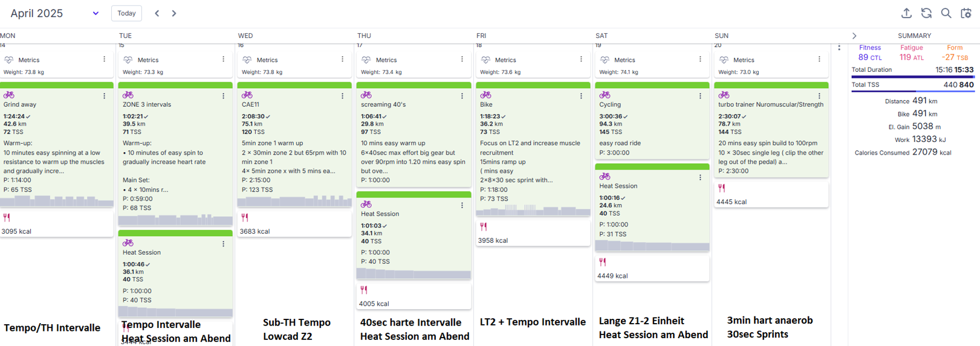Click bike icon on screaming 40's workout
This screenshot has height=346, width=980.
pos(366,95)
